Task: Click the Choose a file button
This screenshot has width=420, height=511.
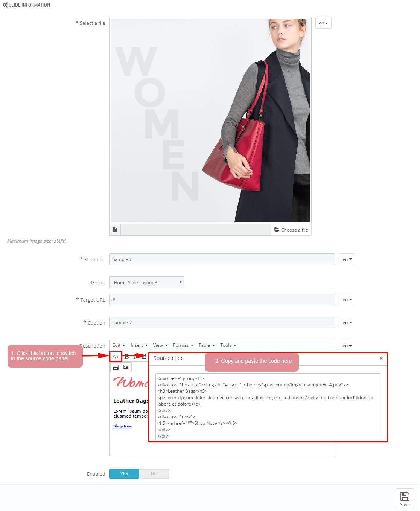Action: (x=291, y=230)
